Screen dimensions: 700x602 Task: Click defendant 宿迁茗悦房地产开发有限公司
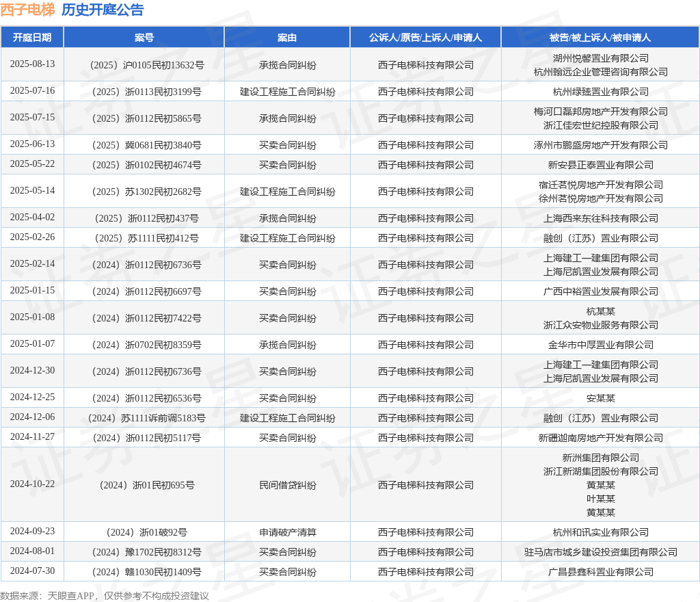point(600,185)
